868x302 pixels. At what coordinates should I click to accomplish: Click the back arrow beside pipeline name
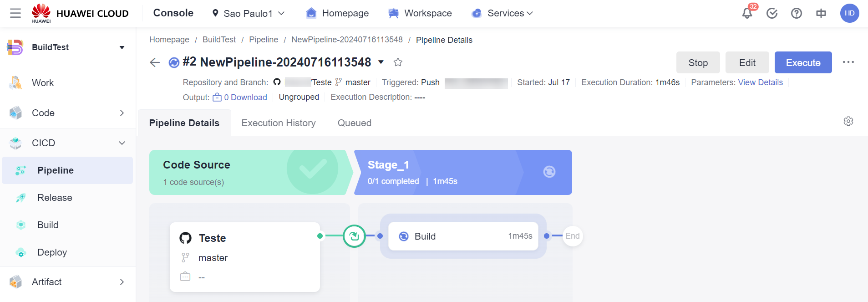pyautogui.click(x=155, y=62)
